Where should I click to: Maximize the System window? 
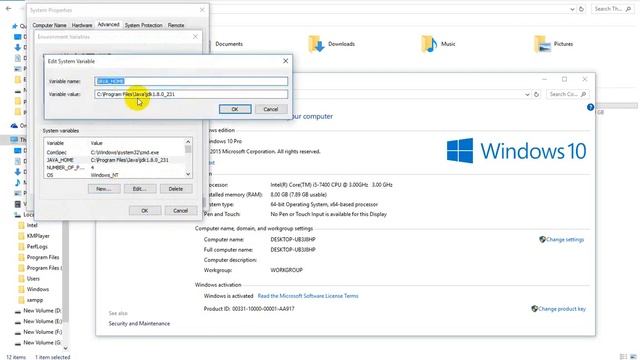pos(564,79)
